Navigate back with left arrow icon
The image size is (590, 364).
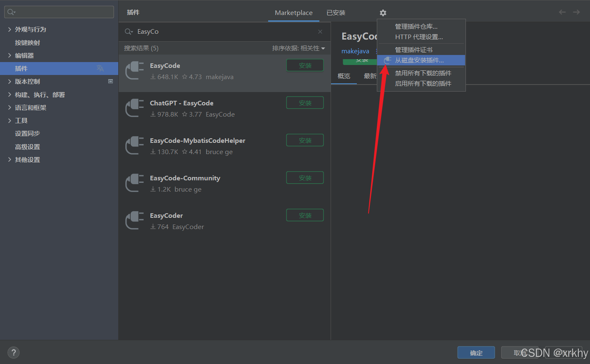[x=562, y=12]
